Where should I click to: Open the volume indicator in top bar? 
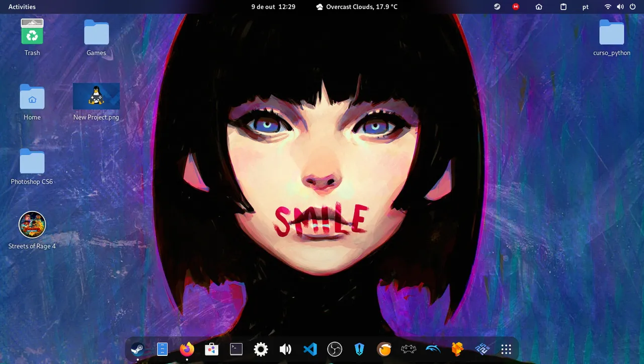click(x=620, y=7)
